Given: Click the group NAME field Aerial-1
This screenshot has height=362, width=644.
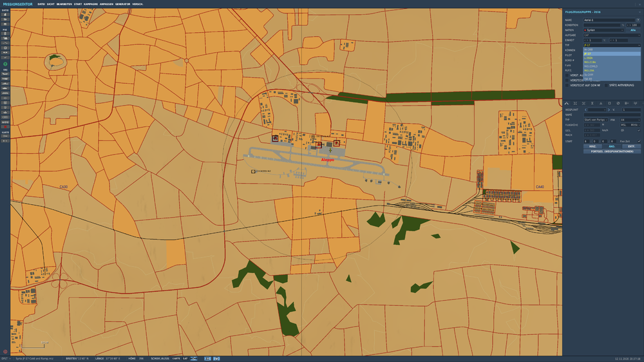Looking at the screenshot, I should pyautogui.click(x=609, y=20).
